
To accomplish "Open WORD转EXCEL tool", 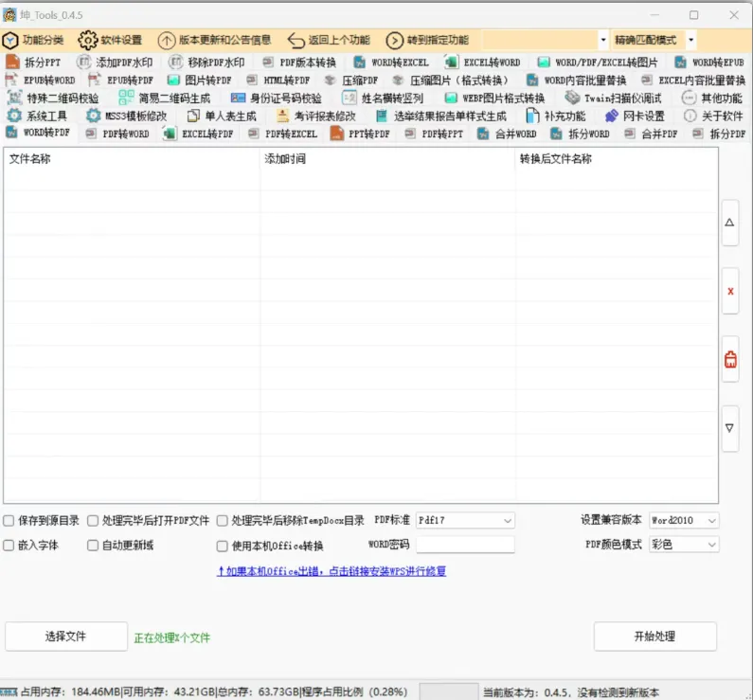I will pos(391,62).
